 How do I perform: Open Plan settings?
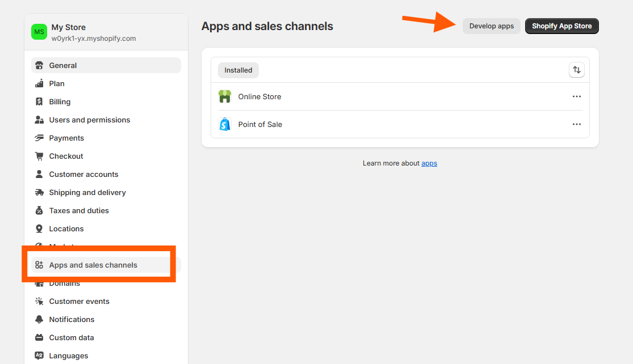click(x=106, y=83)
